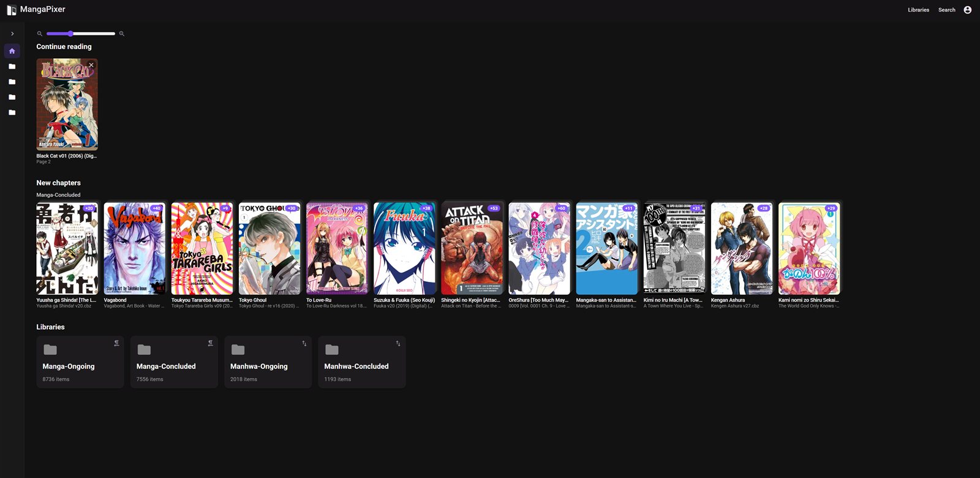The width and height of the screenshot is (980, 478).
Task: Click the 'Vagabond' title under its cover
Action: click(x=115, y=300)
